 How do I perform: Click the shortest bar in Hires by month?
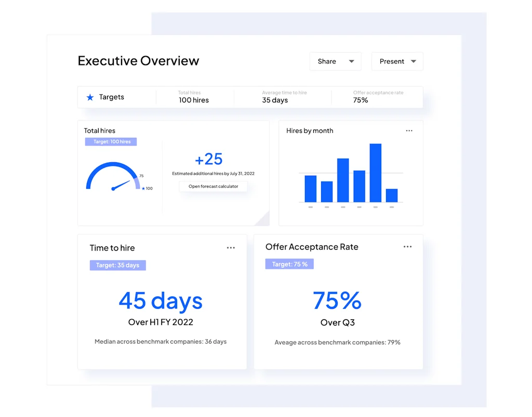pyautogui.click(x=392, y=196)
